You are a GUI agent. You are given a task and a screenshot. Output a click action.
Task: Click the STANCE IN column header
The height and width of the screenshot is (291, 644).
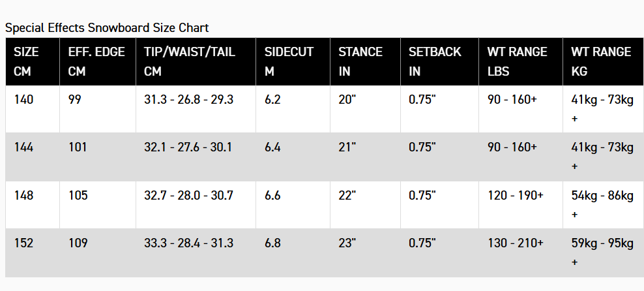tap(360, 61)
